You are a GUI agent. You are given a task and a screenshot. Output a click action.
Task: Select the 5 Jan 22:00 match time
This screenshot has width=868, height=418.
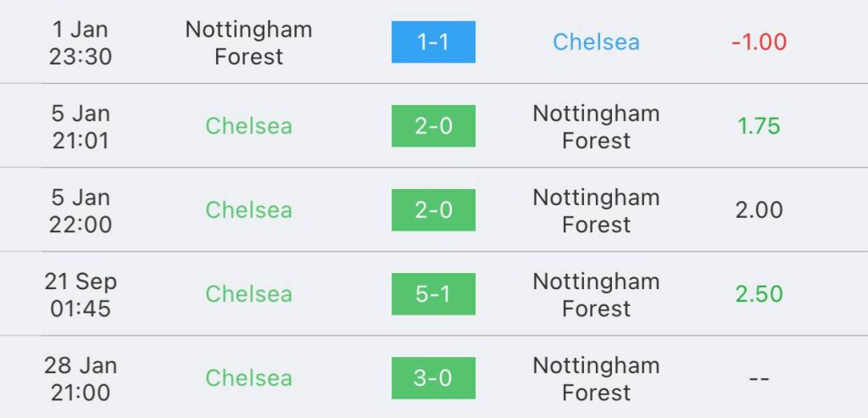[81, 211]
